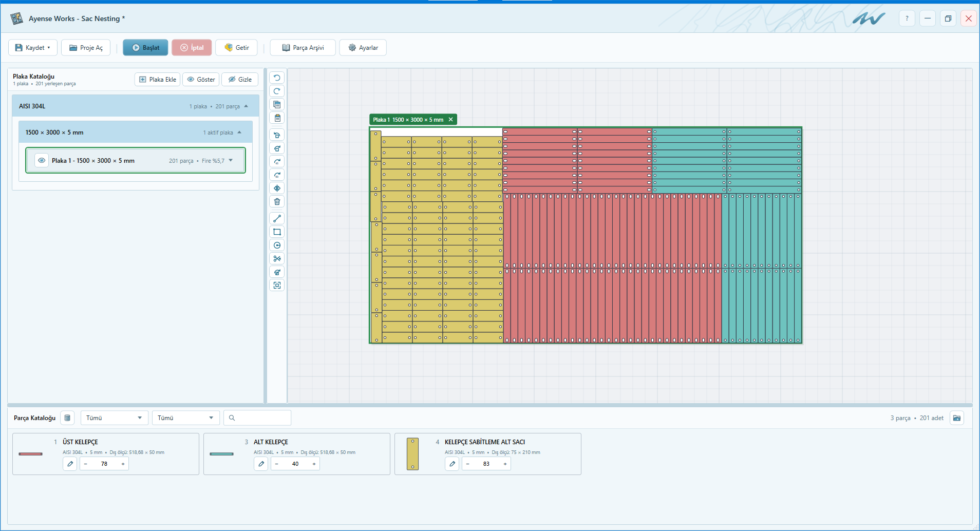Close the Plaka 1 label tag

coord(451,120)
